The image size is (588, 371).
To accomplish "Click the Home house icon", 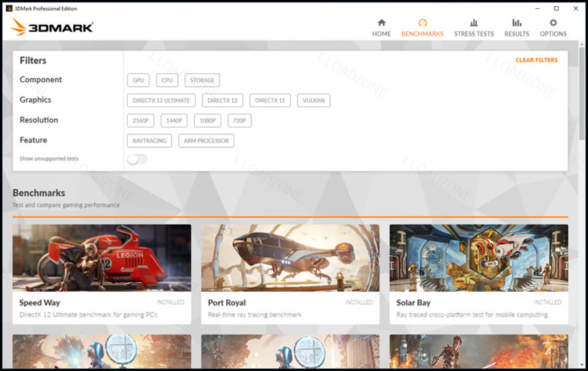I will pyautogui.click(x=382, y=23).
